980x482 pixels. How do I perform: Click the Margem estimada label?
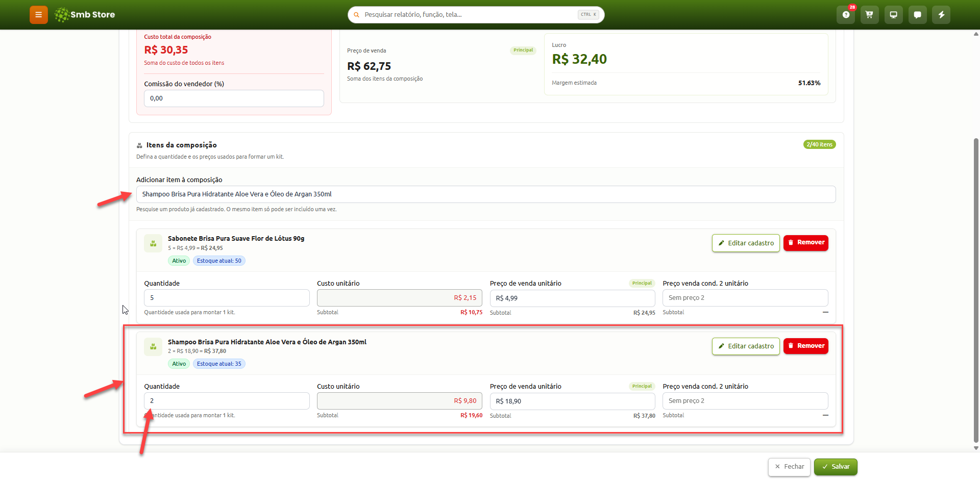click(x=574, y=83)
